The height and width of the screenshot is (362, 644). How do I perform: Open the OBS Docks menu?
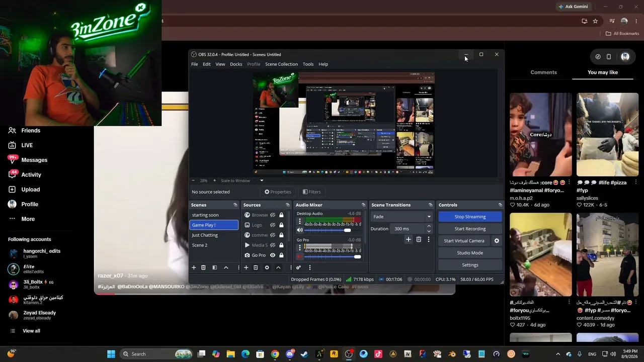(236, 64)
